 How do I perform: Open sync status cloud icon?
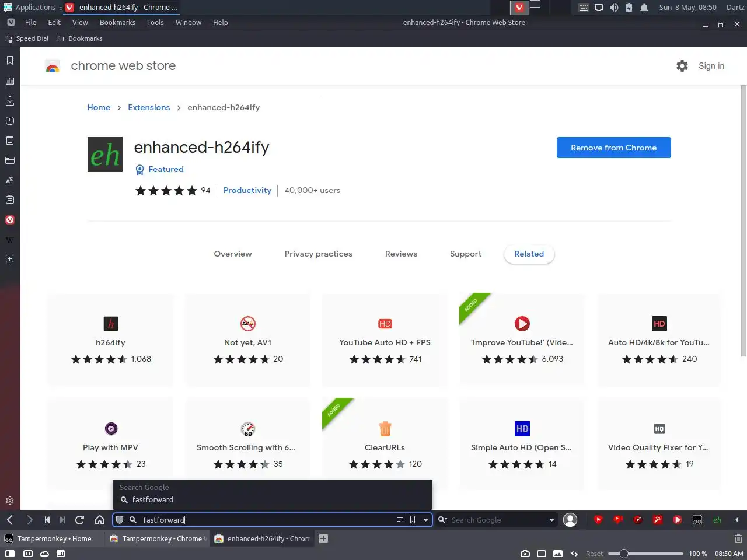coord(44,554)
